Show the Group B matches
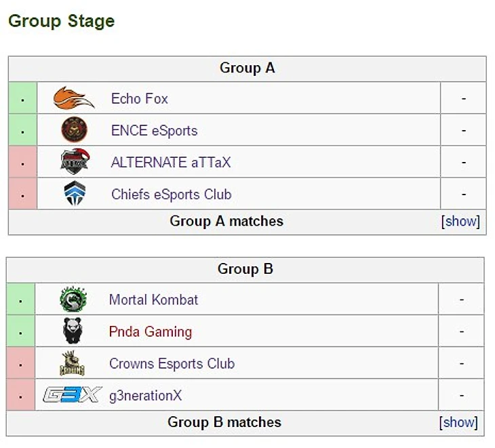Image resolution: width=495 pixels, height=448 pixels. (x=458, y=422)
